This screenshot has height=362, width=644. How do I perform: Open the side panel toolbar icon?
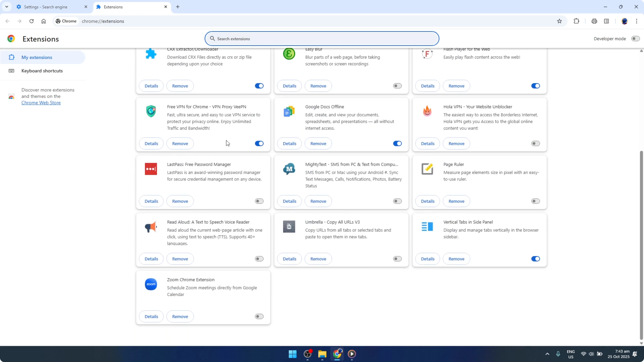(607, 21)
